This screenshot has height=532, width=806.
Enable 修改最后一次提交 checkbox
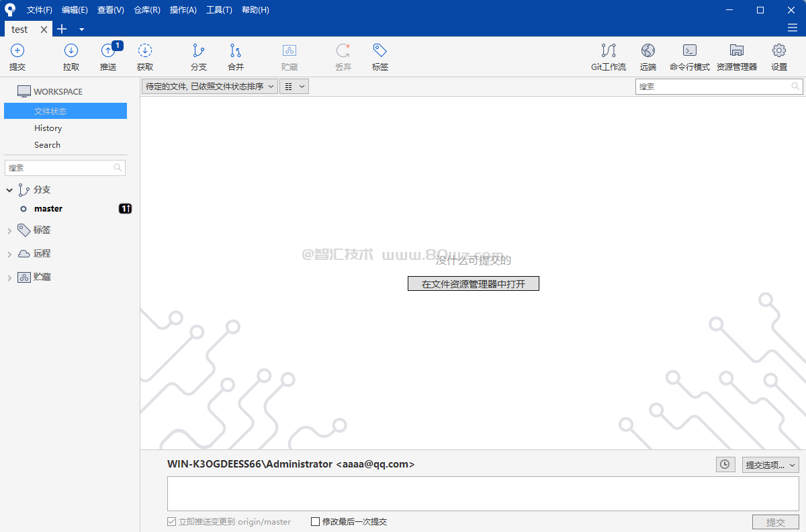(316, 522)
